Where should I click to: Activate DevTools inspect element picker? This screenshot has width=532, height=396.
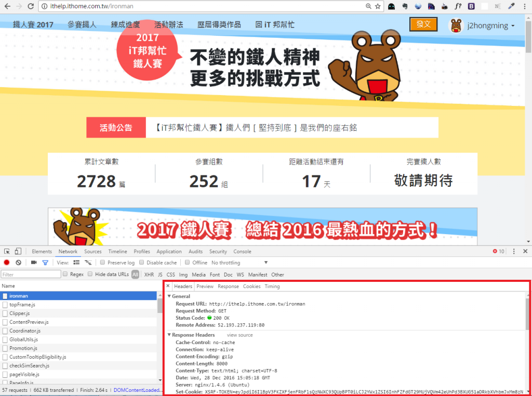click(x=7, y=251)
